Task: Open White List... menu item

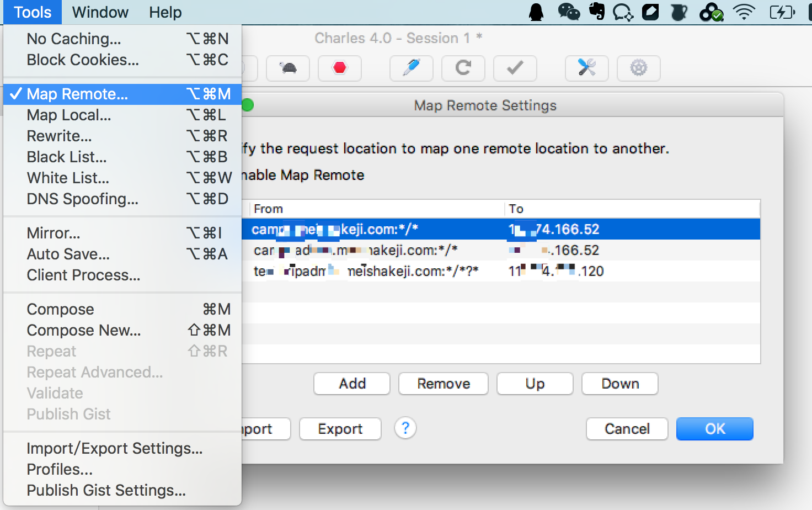Action: point(122,178)
